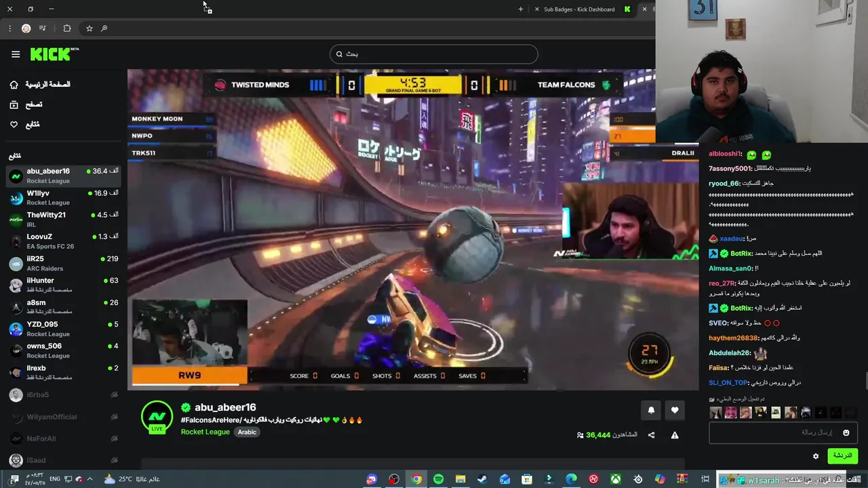Open Microsoft Store from the taskbar
868x488 pixels.
527,479
